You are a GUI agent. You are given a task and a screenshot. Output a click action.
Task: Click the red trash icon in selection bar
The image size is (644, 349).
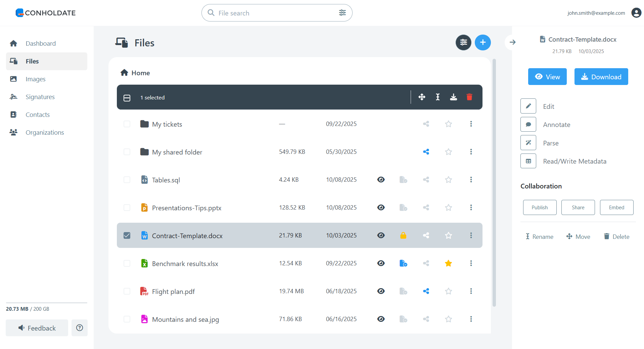point(469,97)
